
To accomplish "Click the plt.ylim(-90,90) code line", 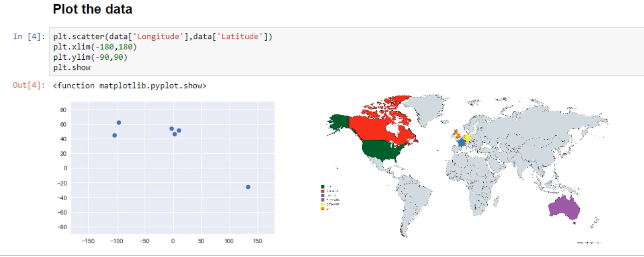I will click(90, 57).
